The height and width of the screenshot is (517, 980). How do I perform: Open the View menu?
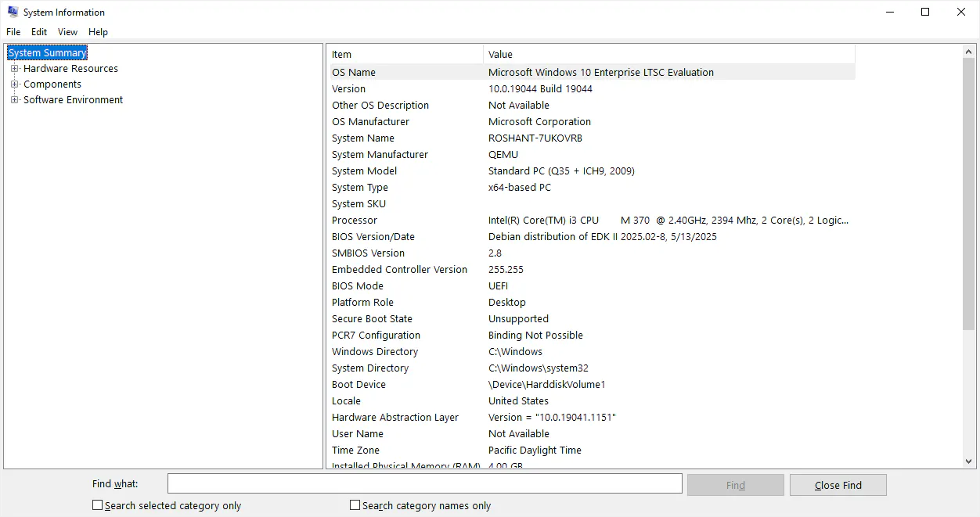68,32
